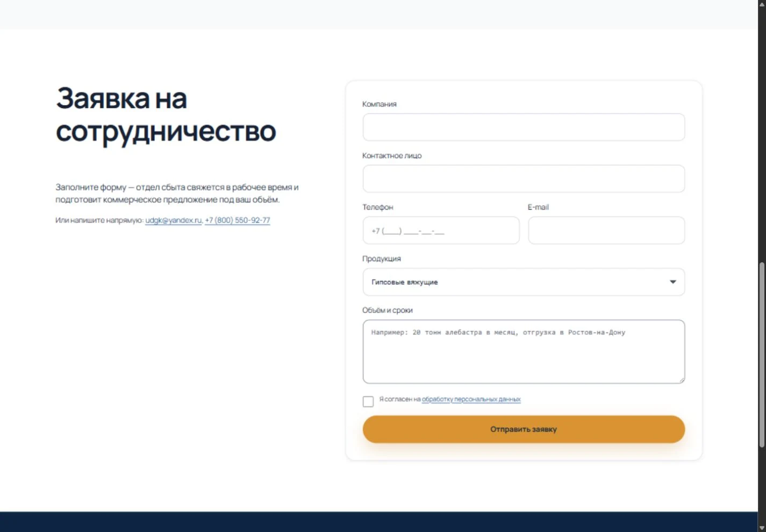Click the Продукция label text

(382, 259)
